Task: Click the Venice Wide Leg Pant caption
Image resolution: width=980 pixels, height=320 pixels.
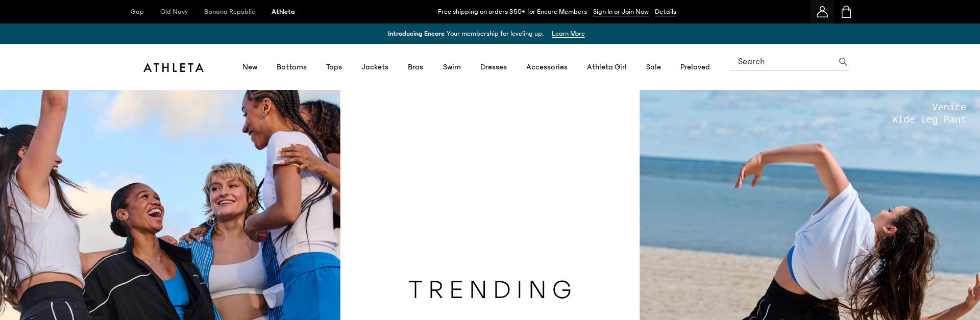Action: (929, 113)
